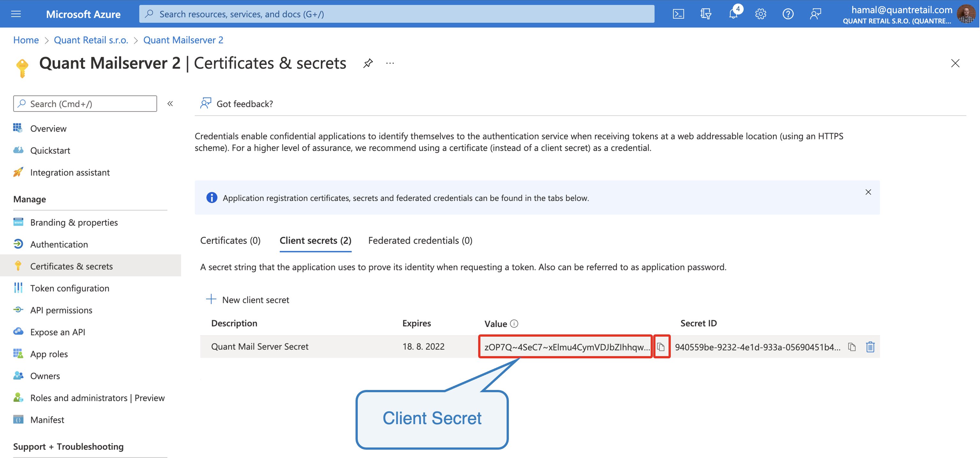Click the hamal@quantretail.com account label

[x=902, y=10]
